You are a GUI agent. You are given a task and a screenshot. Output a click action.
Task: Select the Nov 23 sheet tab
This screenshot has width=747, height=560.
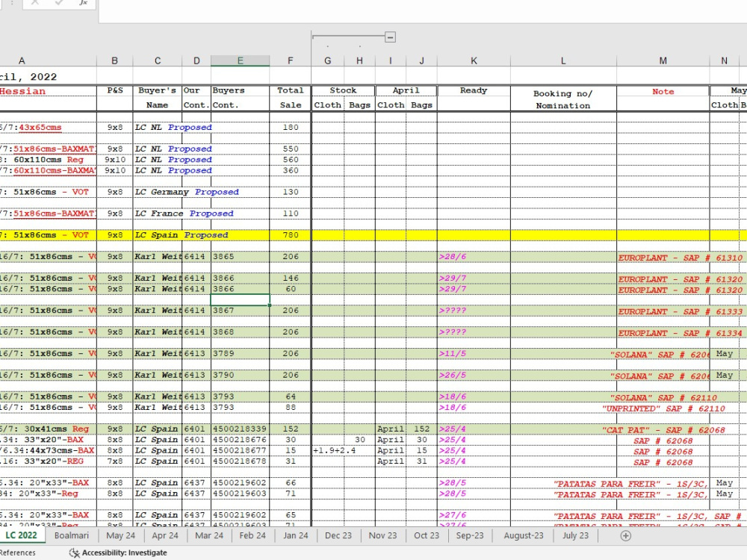(382, 535)
